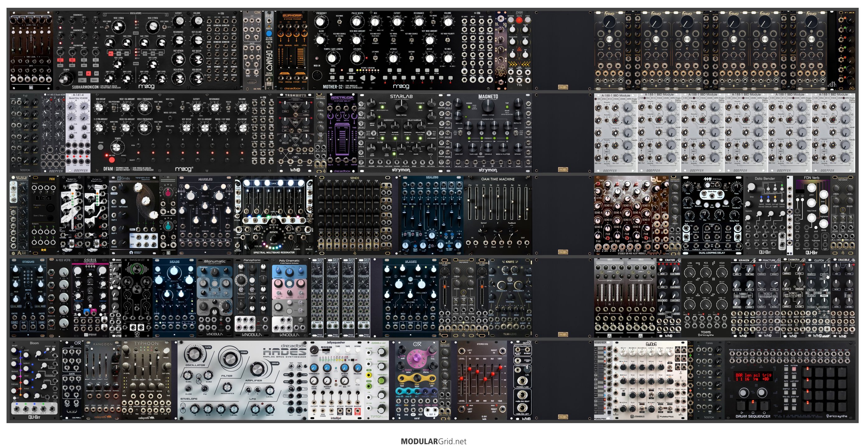Open the Qu-Bit Data Bender module
The height and width of the screenshot is (448, 868).
(x=765, y=215)
